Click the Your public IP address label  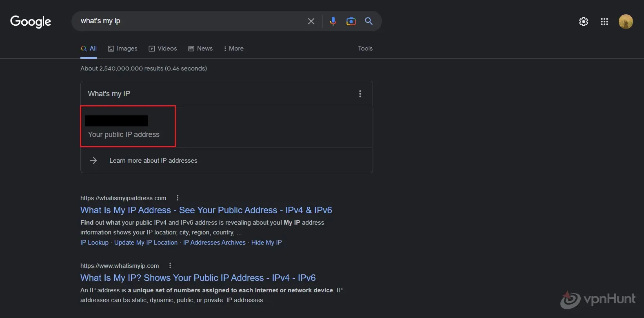124,135
